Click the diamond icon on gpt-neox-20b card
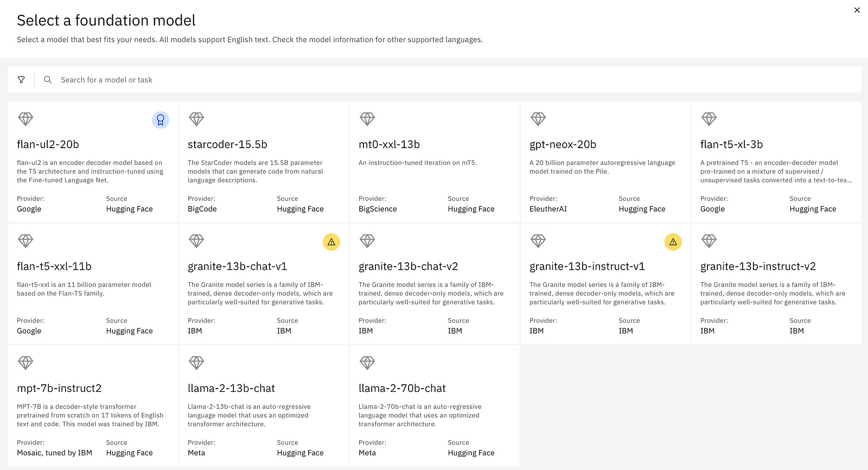Screen dimensions: 868x470 pyautogui.click(x=538, y=119)
